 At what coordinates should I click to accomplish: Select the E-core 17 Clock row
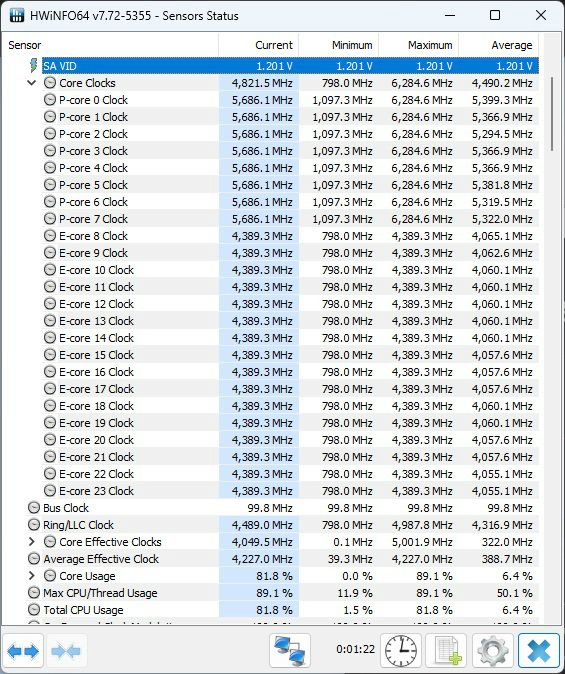click(x=290, y=389)
